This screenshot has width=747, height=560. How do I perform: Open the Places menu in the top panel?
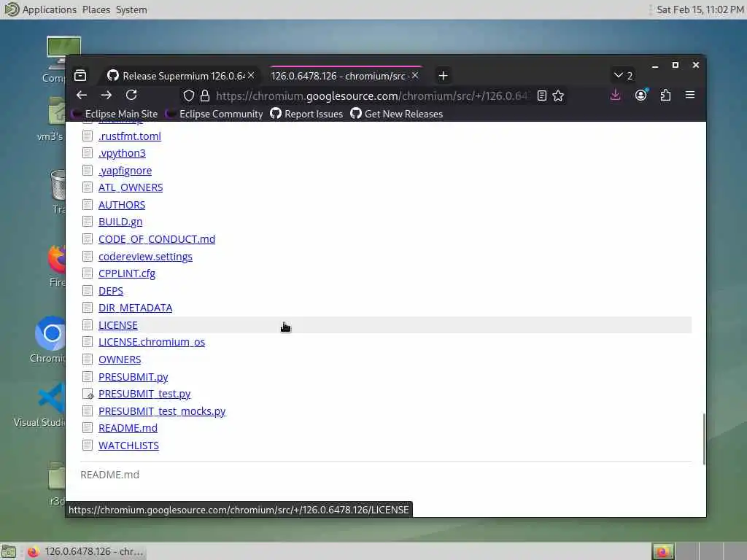pos(96,9)
